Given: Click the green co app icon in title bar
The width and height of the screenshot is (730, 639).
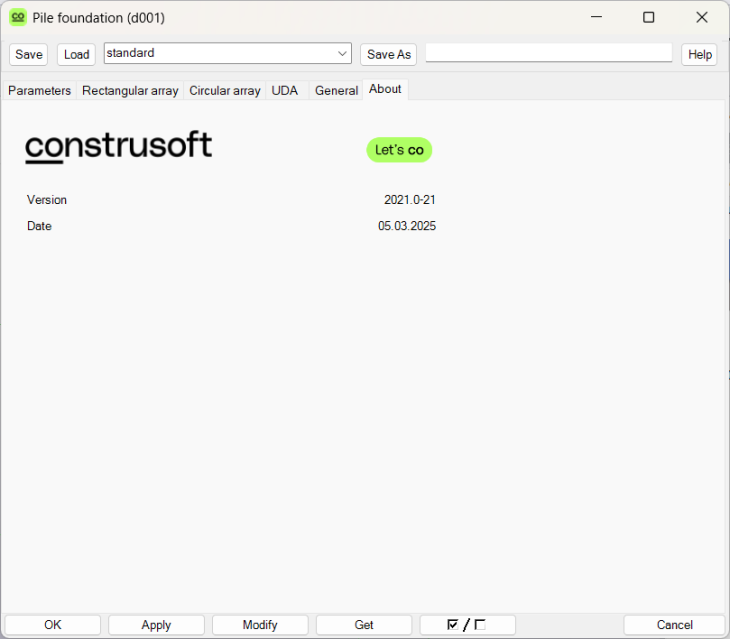Looking at the screenshot, I should click(18, 18).
